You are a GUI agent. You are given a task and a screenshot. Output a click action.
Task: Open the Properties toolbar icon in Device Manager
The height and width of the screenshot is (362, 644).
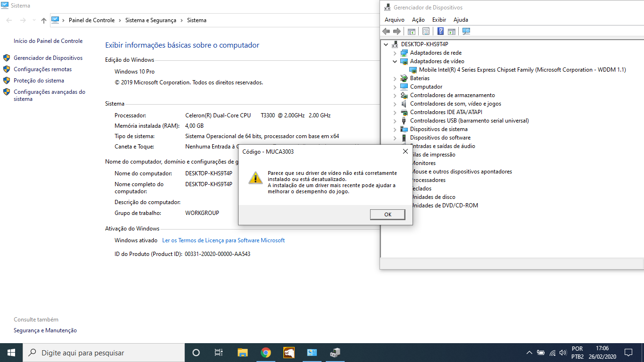click(426, 32)
